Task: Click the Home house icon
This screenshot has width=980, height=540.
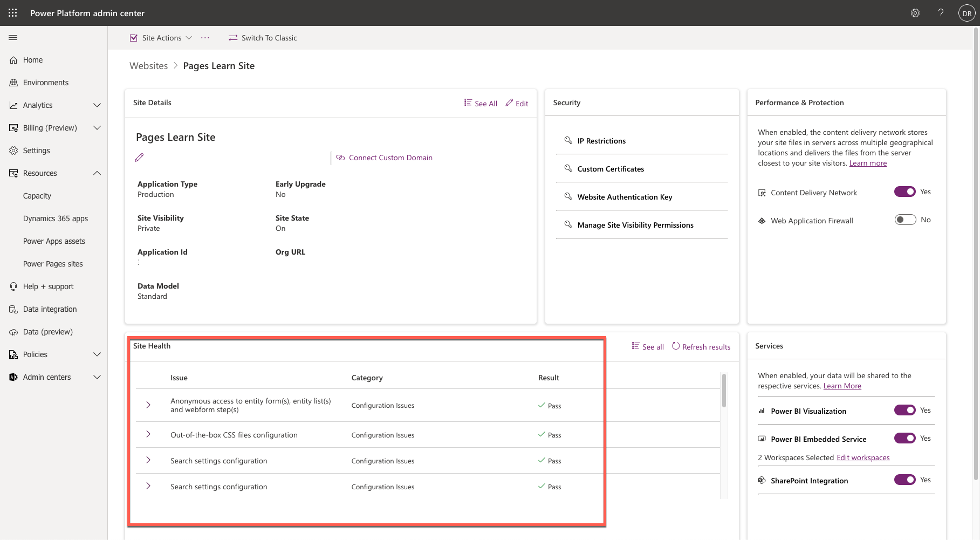Action: click(x=13, y=60)
